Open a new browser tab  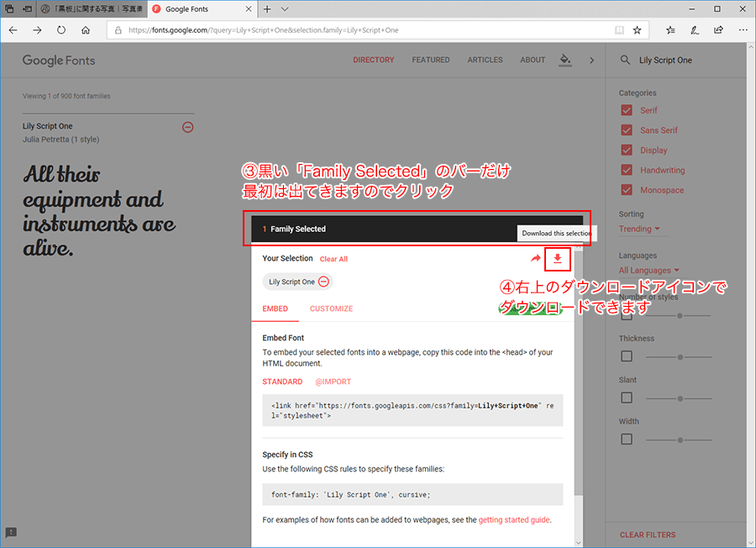[267, 8]
